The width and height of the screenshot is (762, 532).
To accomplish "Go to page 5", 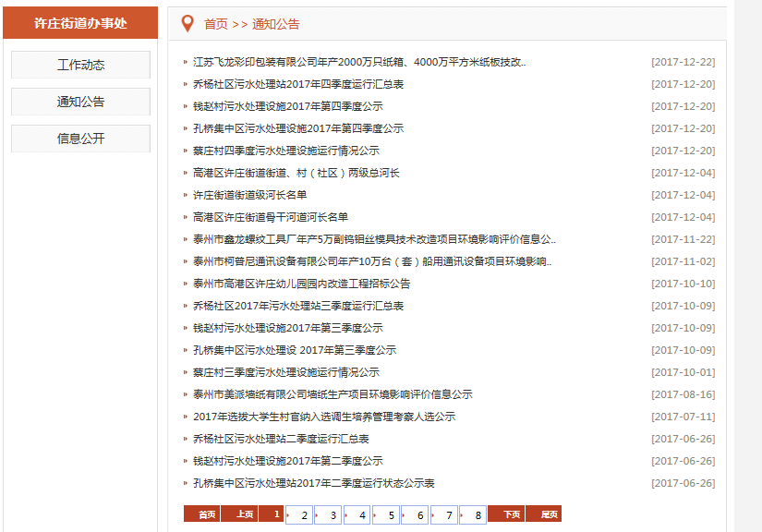I will click(386, 515).
